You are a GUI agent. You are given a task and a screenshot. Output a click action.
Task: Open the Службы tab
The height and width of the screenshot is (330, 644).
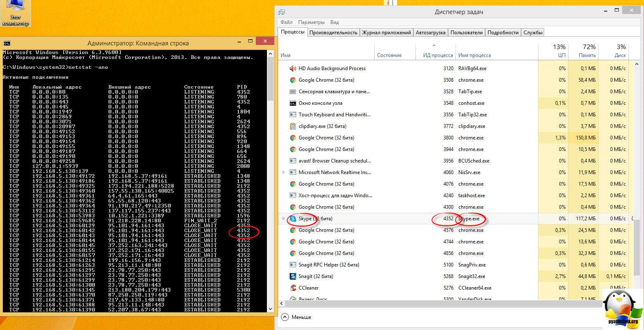(533, 32)
